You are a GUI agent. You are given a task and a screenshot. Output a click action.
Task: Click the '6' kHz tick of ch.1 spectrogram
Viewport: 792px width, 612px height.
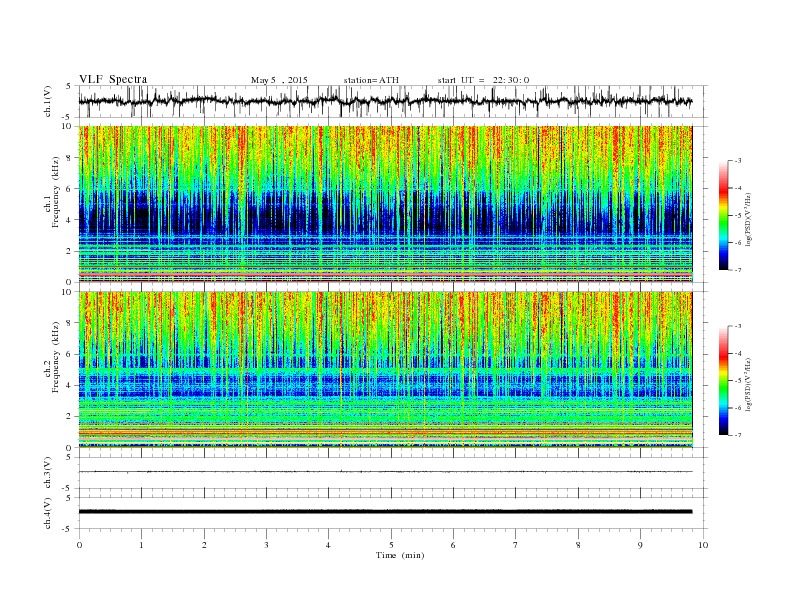(70, 189)
